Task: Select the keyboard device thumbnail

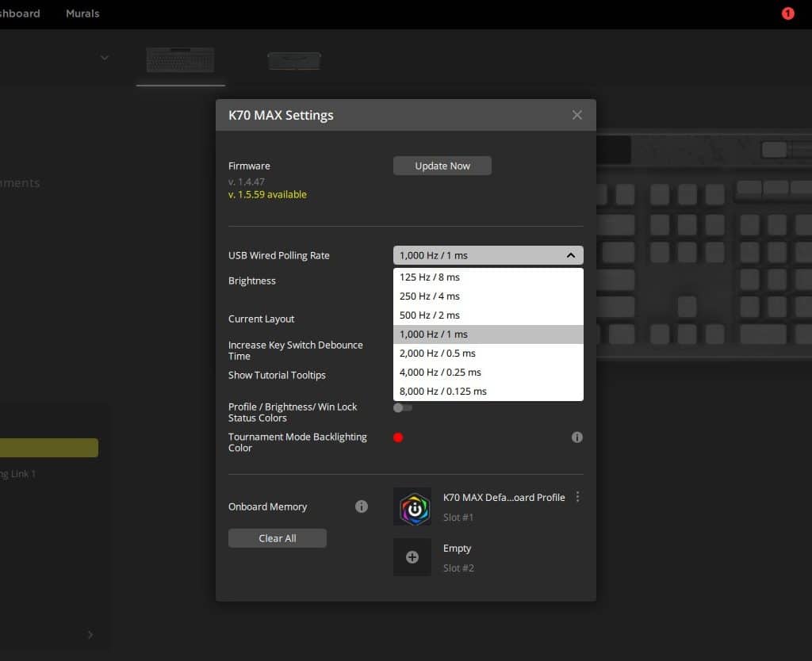Action: click(x=180, y=60)
